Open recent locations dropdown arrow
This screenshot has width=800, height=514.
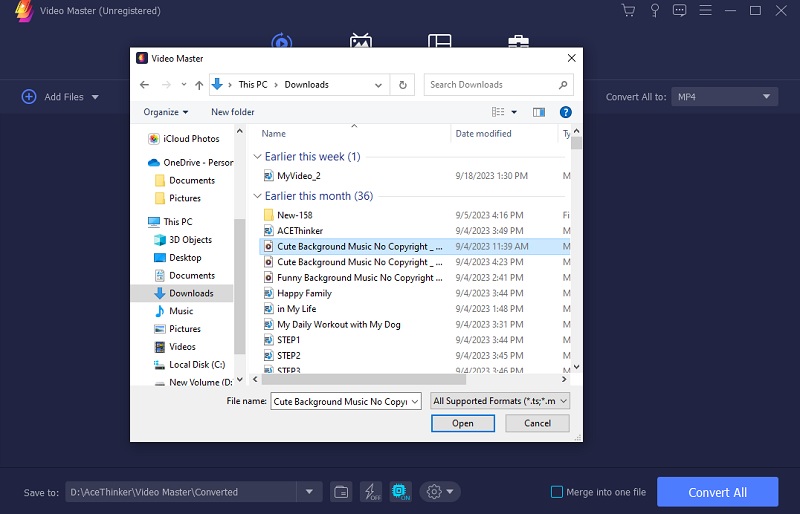(184, 85)
